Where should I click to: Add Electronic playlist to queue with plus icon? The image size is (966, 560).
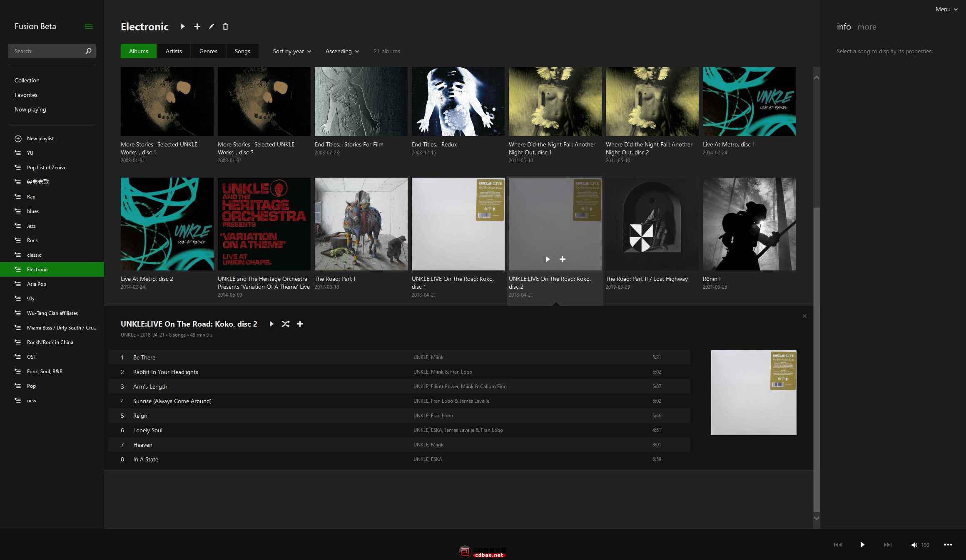tap(197, 27)
